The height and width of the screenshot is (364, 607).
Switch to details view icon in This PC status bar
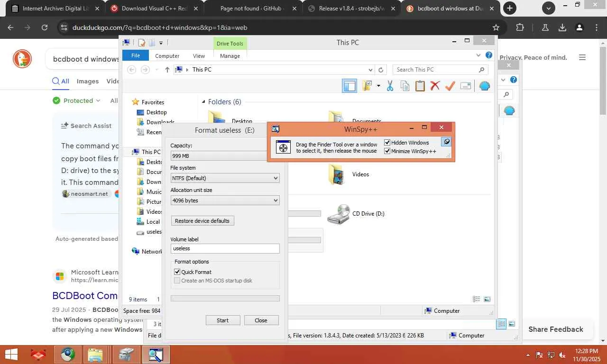click(477, 299)
